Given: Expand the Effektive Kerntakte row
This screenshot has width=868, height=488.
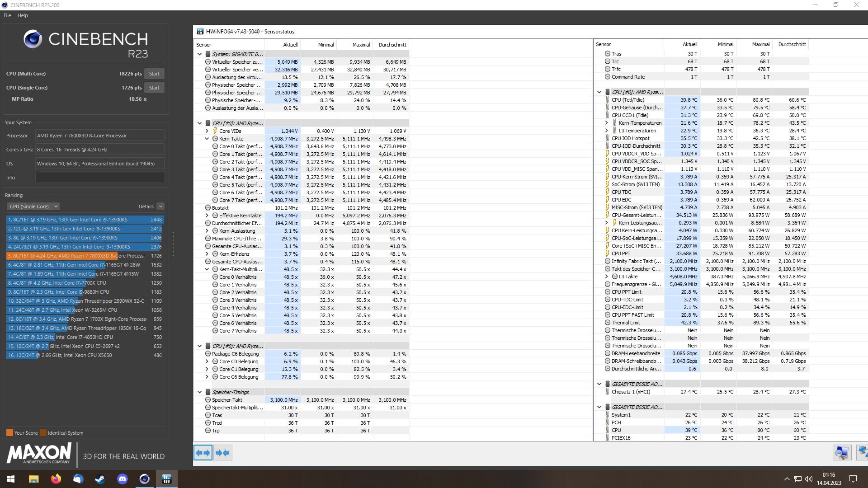Looking at the screenshot, I should pyautogui.click(x=207, y=216).
